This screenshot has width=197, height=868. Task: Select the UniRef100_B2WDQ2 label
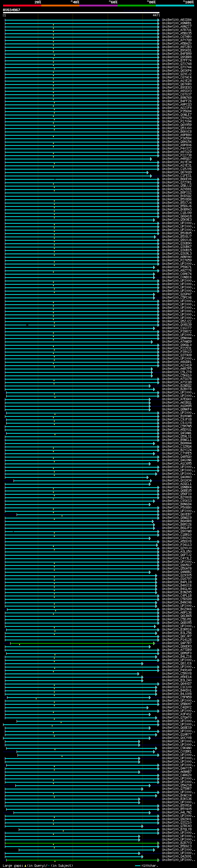(x=177, y=386)
